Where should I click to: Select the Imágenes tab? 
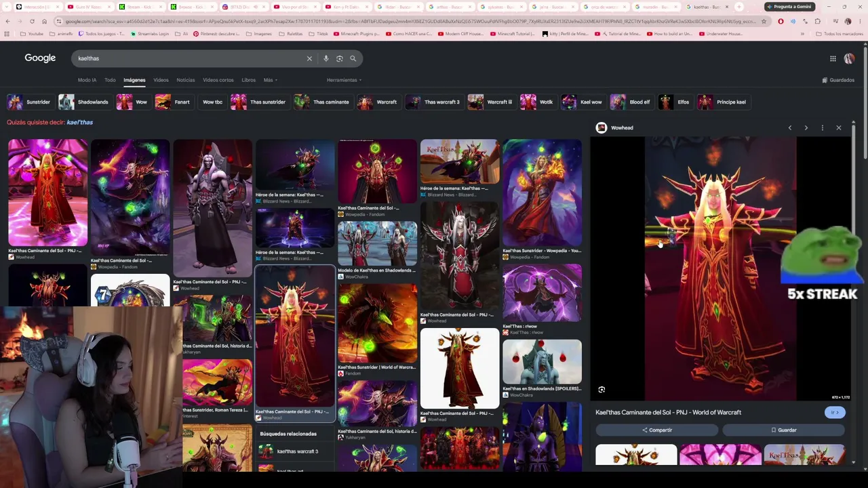[134, 80]
